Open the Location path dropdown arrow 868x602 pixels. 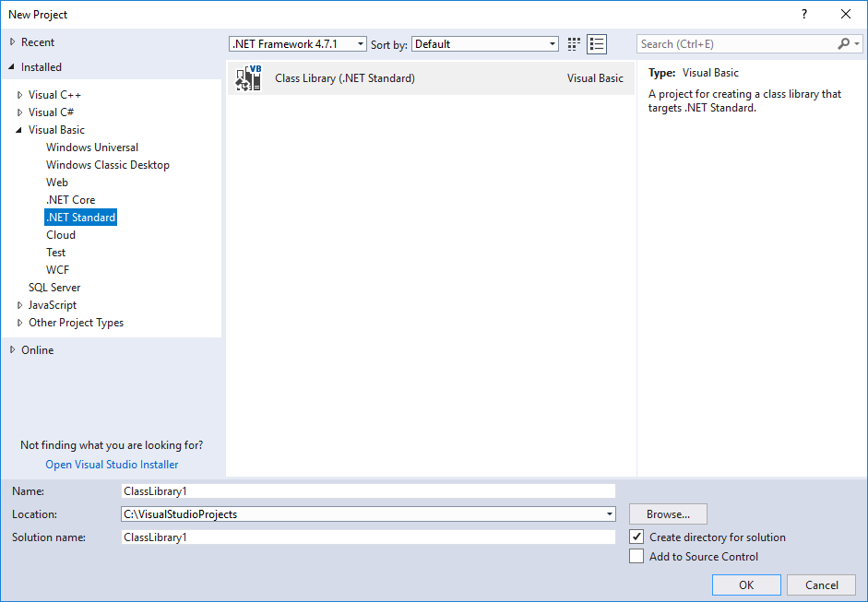click(x=609, y=514)
